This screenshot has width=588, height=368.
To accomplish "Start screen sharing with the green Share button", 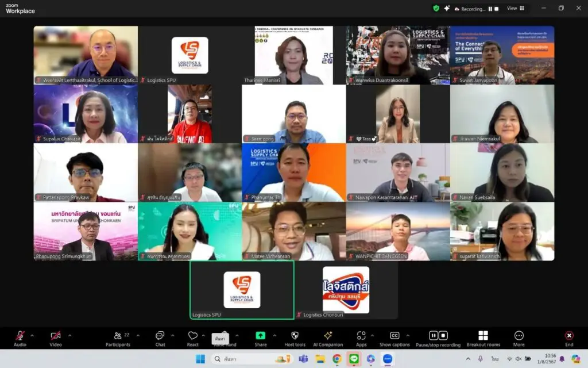I will tap(260, 338).
